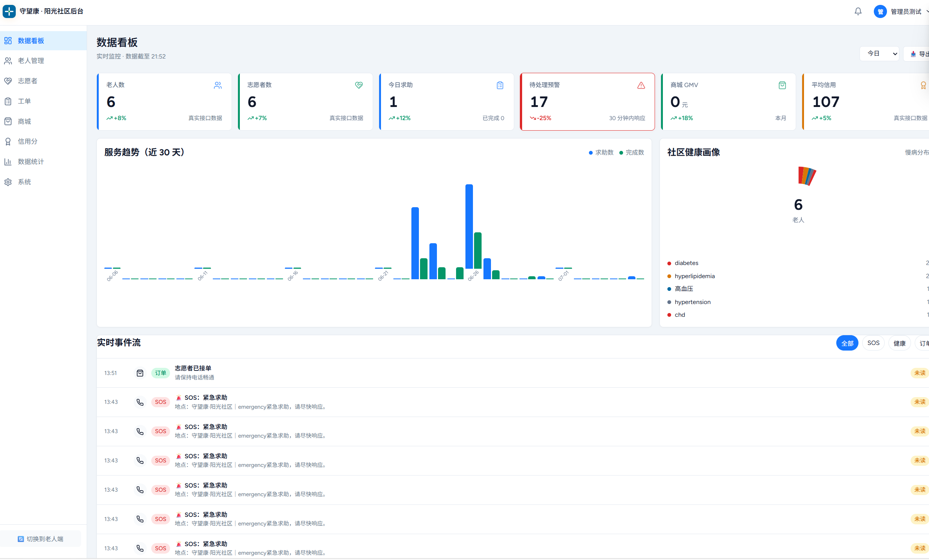This screenshot has height=560, width=929.
Task: Click the warning triangle in 待处理预警 card
Action: pos(641,85)
